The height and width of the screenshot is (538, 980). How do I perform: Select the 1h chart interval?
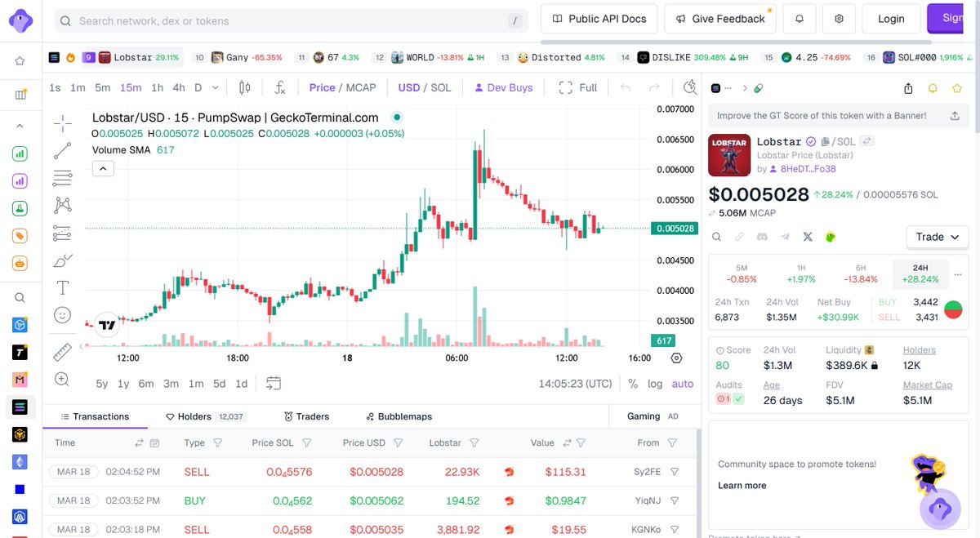click(157, 87)
